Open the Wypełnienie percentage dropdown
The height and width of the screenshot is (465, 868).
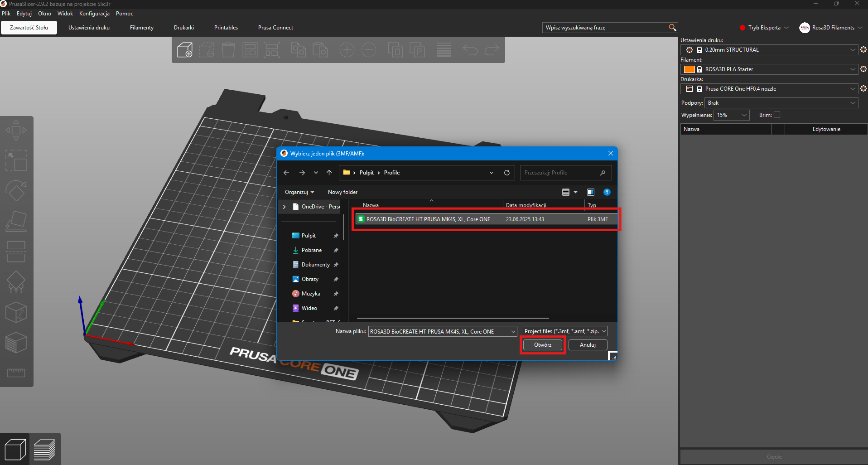click(732, 115)
